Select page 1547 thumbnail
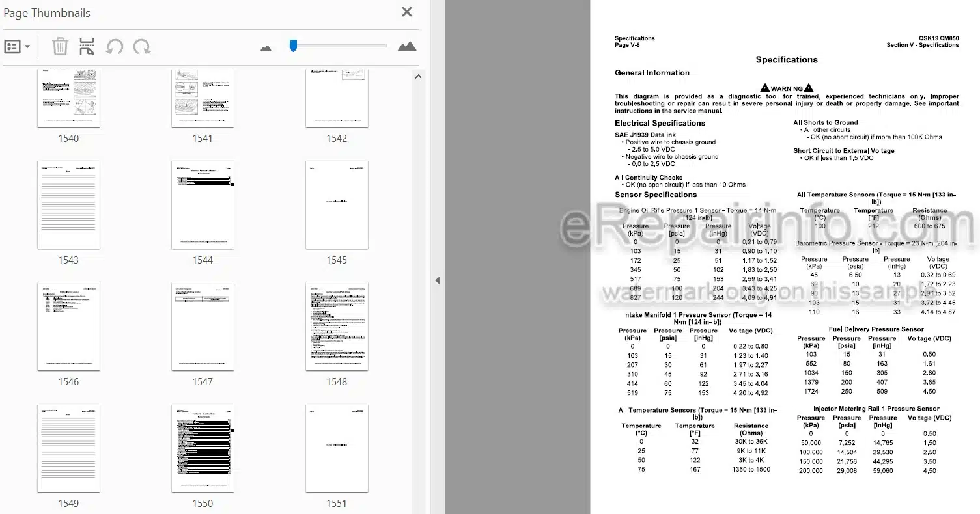This screenshot has width=980, height=514. pos(203,327)
